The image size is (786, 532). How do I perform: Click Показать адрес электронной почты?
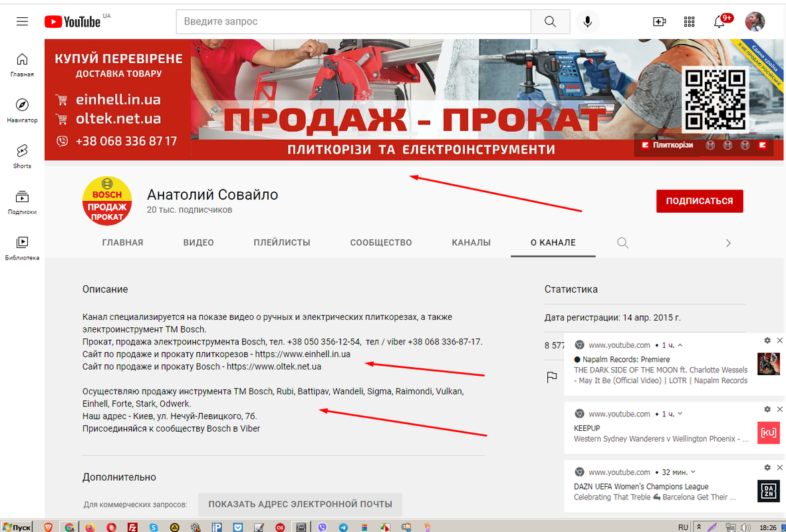[301, 505]
